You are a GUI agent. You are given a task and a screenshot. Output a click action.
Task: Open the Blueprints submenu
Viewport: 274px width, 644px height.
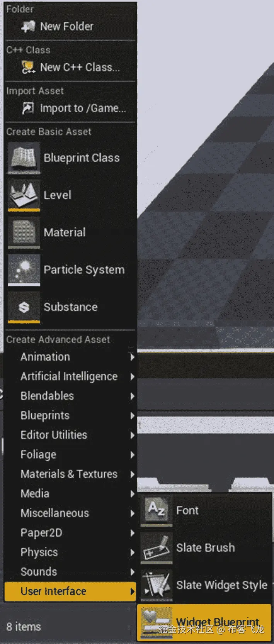[70, 415]
